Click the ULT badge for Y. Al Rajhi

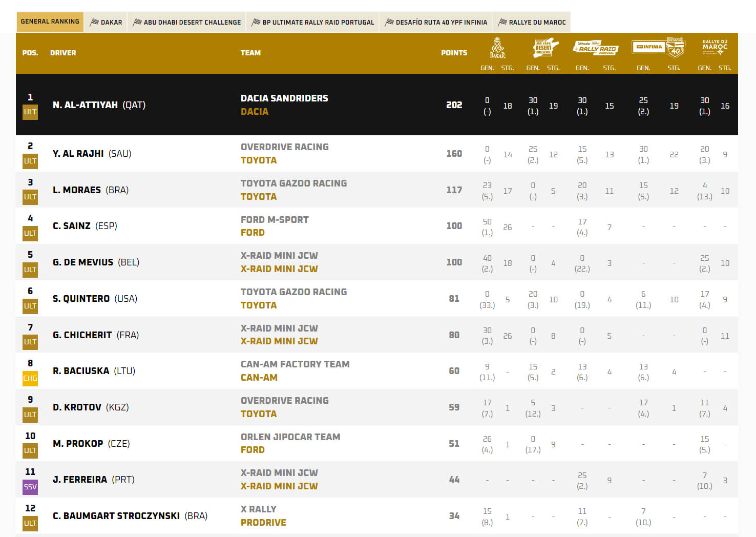click(30, 161)
